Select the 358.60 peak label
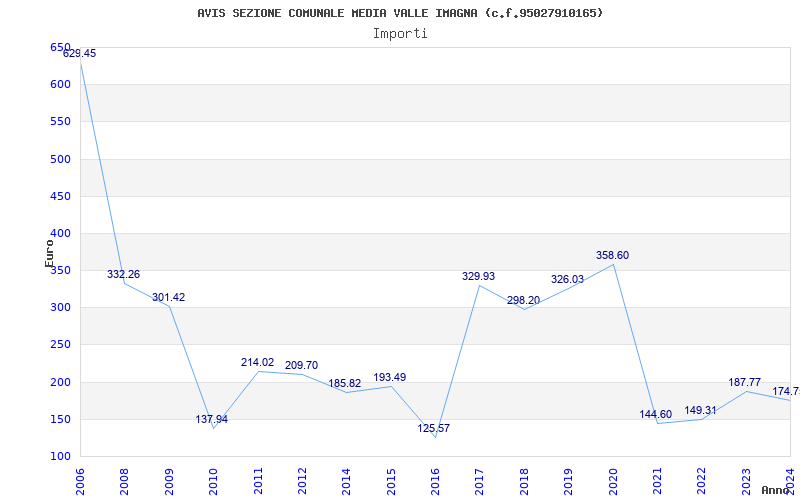 click(x=613, y=256)
